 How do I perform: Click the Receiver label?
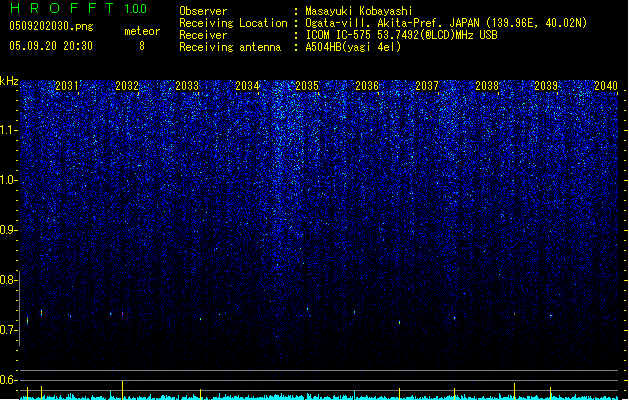203,35
